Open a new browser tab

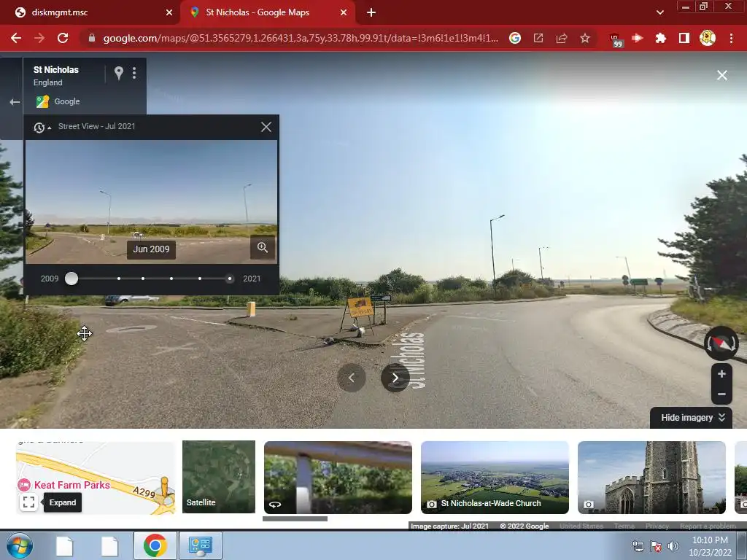click(371, 12)
